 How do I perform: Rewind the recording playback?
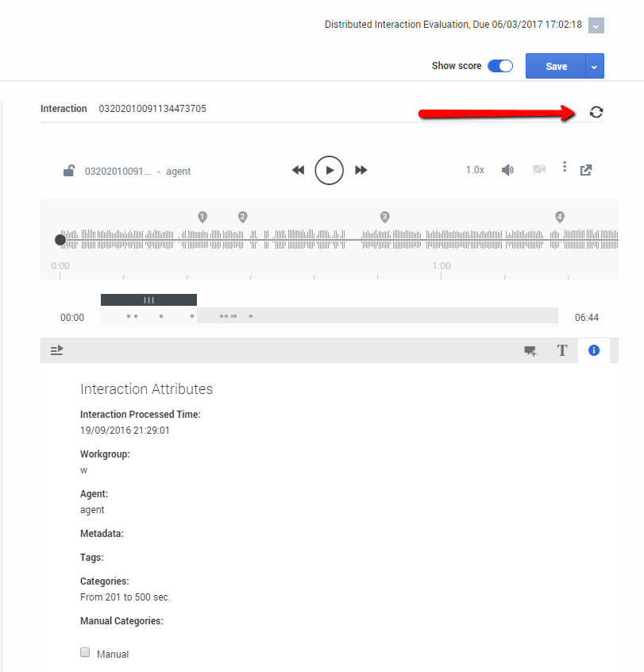click(299, 170)
